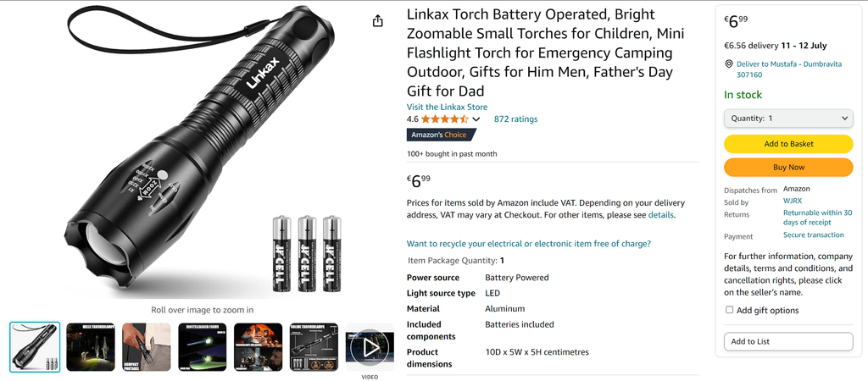Click the 'Add to Basket' button
The height and width of the screenshot is (381, 868).
tap(788, 144)
